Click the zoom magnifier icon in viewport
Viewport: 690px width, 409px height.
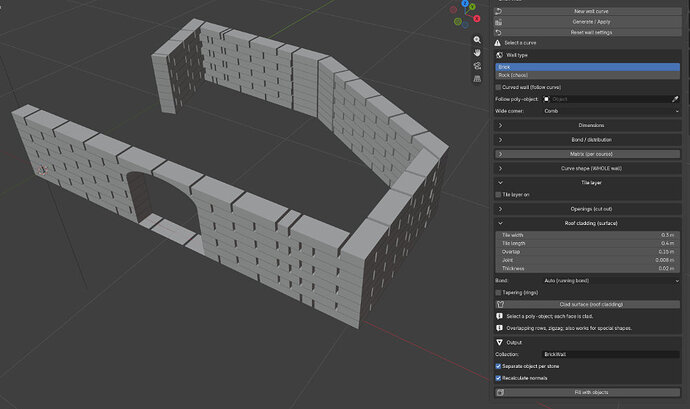[477, 40]
